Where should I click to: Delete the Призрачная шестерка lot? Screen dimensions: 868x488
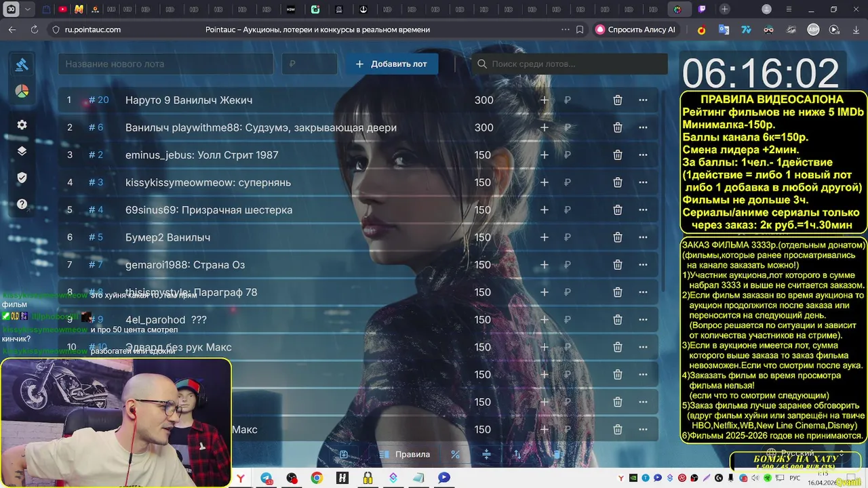(618, 210)
